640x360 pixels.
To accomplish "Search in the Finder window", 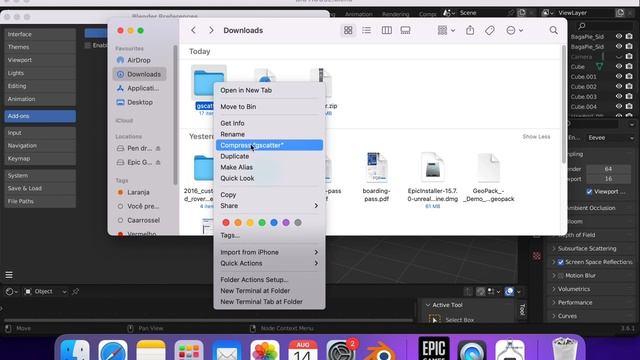I will point(553,30).
